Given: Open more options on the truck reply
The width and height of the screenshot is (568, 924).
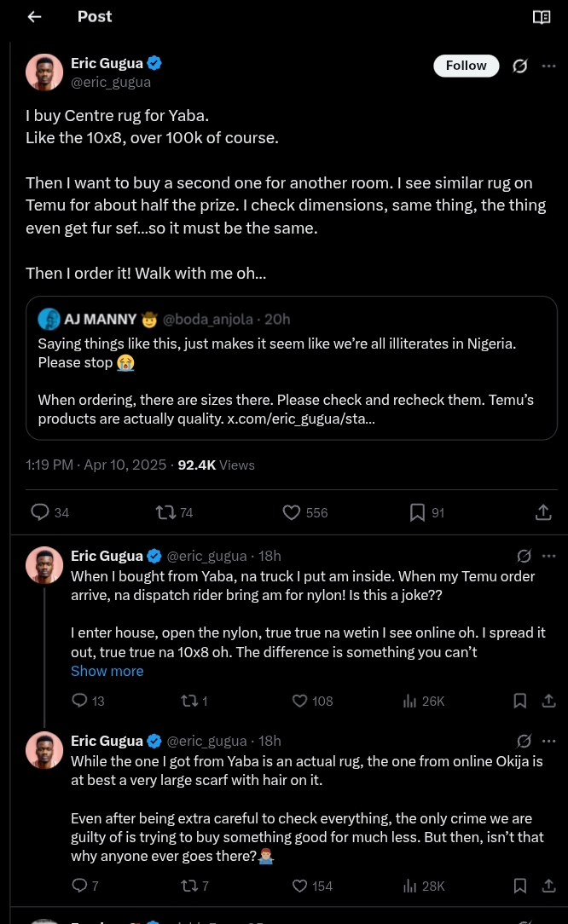Looking at the screenshot, I should pos(548,556).
